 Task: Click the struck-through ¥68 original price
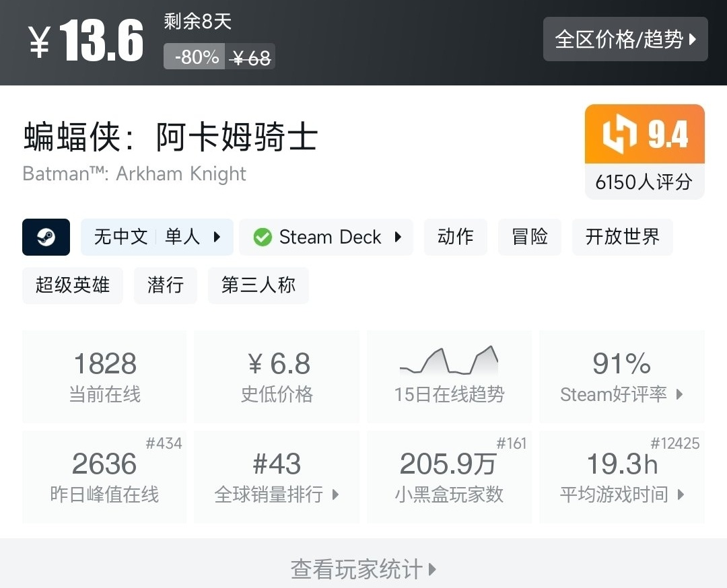pyautogui.click(x=250, y=58)
